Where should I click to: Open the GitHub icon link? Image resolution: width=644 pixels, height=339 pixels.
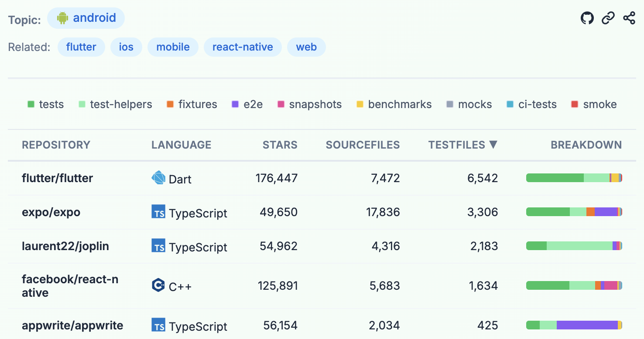[587, 18]
